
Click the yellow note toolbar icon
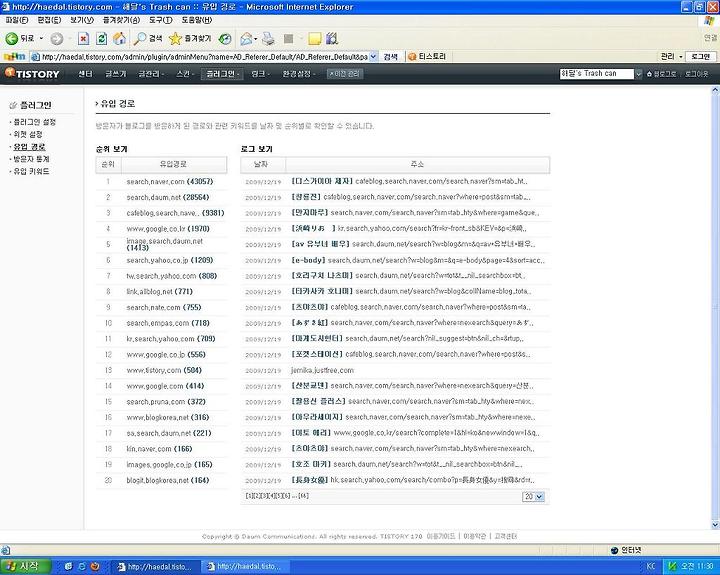(x=315, y=39)
